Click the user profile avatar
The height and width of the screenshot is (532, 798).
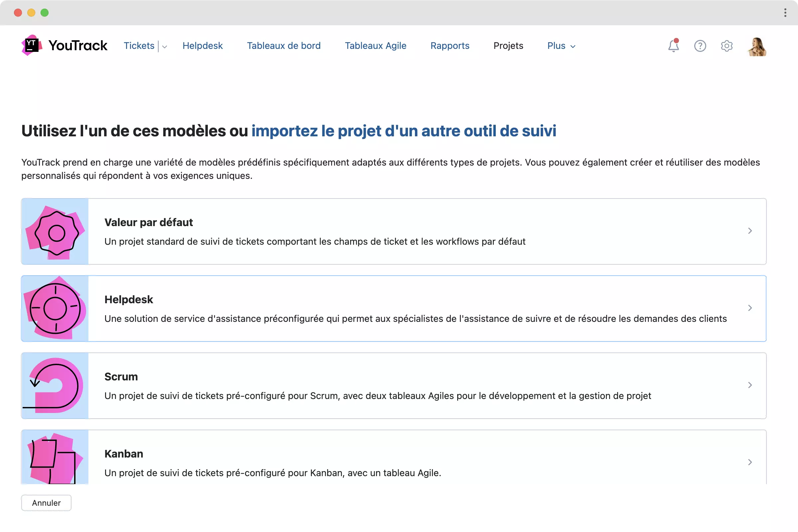click(x=757, y=46)
